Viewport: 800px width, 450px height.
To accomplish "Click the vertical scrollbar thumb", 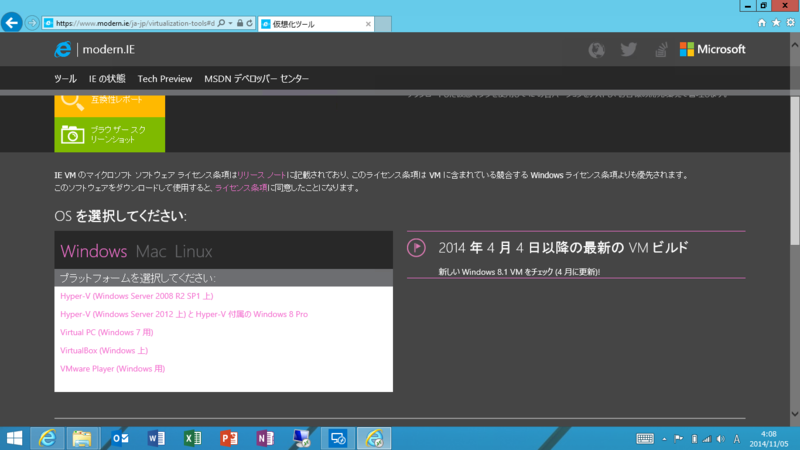I will point(795,170).
